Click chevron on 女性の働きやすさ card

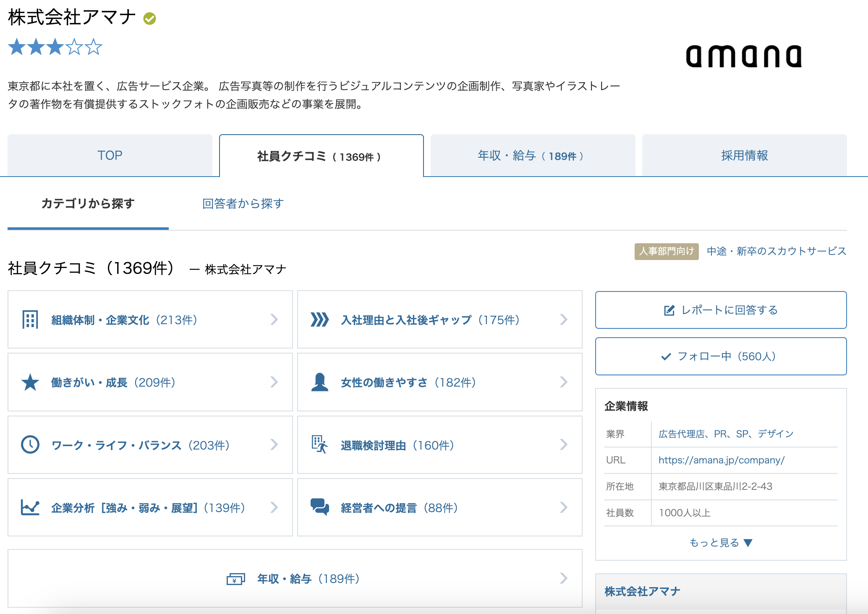click(564, 382)
